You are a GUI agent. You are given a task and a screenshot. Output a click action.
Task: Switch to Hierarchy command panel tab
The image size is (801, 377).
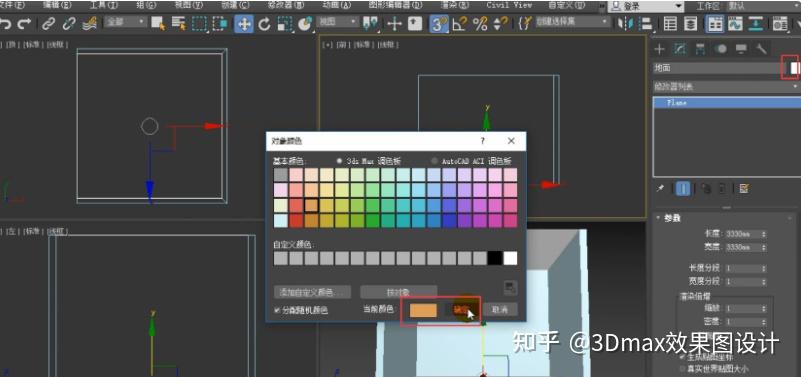[x=700, y=49]
